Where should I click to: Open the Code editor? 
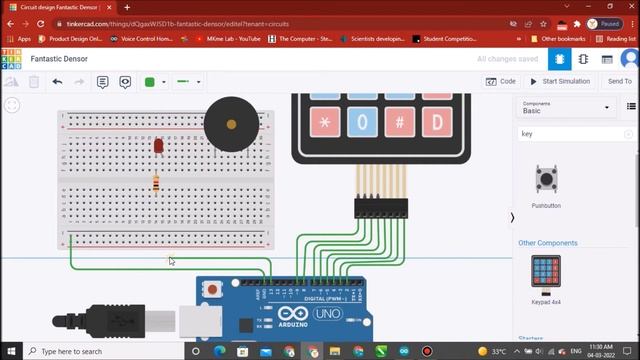(500, 82)
